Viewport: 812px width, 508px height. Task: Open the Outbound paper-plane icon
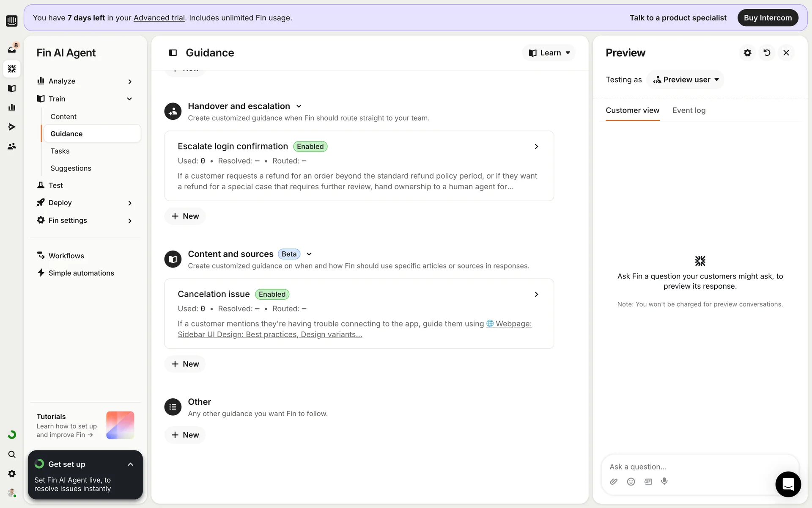click(x=12, y=127)
